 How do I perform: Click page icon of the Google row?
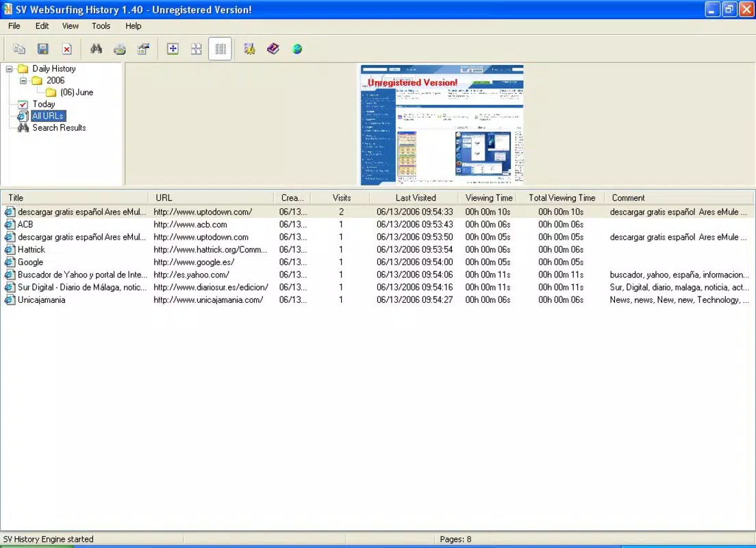click(x=10, y=262)
